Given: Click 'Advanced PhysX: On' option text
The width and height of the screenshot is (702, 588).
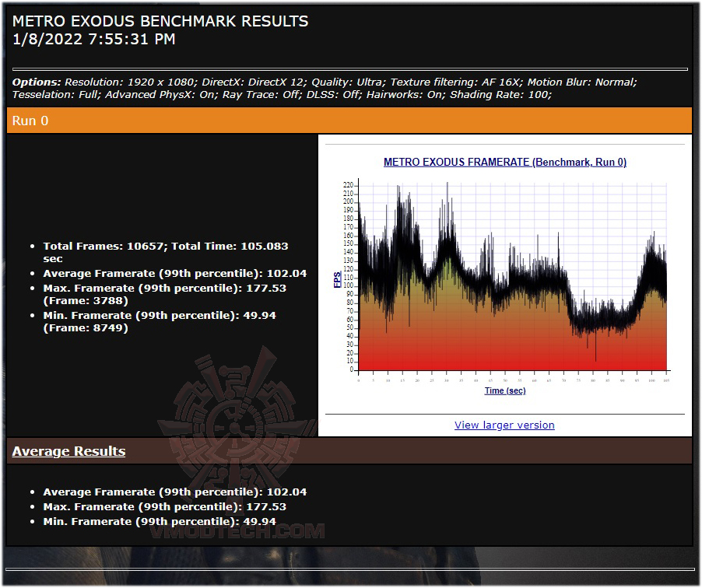Looking at the screenshot, I should coord(161,95).
